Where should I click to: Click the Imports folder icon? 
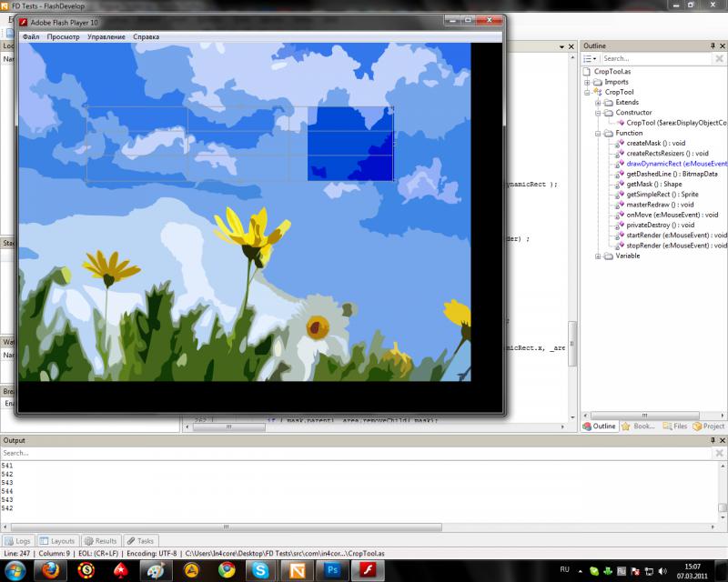598,82
